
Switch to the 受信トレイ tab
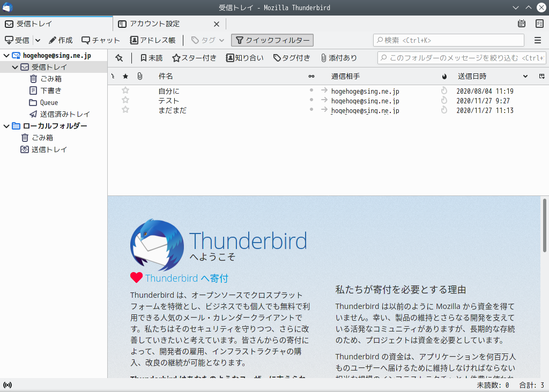[x=56, y=24]
